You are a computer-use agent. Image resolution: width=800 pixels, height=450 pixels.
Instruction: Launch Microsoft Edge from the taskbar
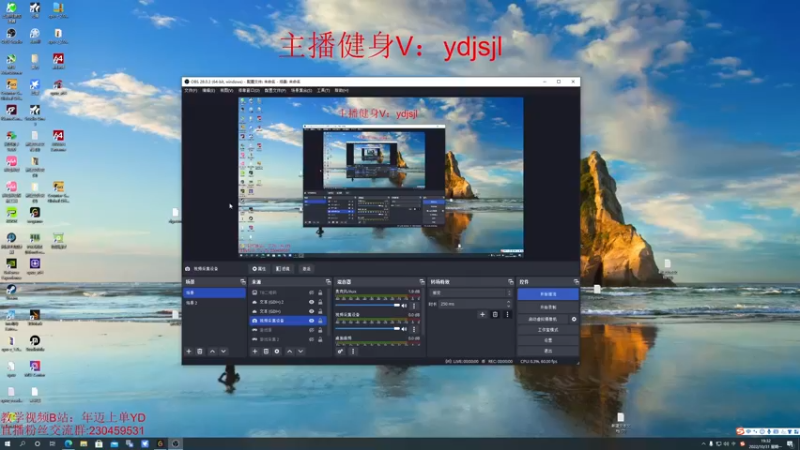(68, 444)
